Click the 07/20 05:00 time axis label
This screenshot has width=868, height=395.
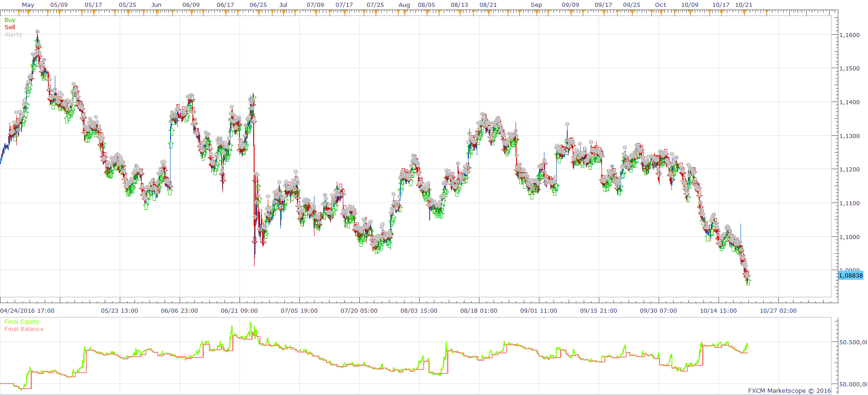pyautogui.click(x=359, y=311)
